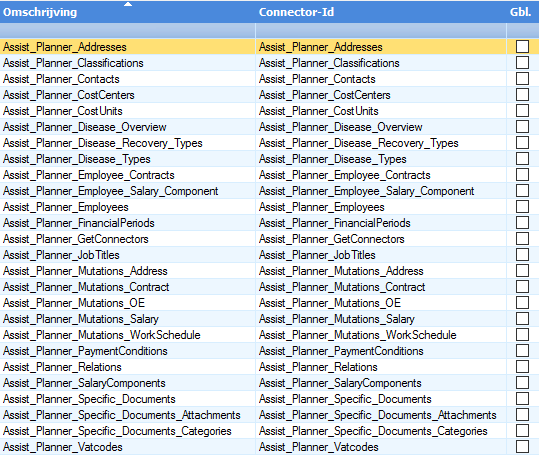Tick the Gbl. checkbox for Assist_Planner_Disease_Recovery_Types
Screen dimensions: 539x456
(x=522, y=143)
